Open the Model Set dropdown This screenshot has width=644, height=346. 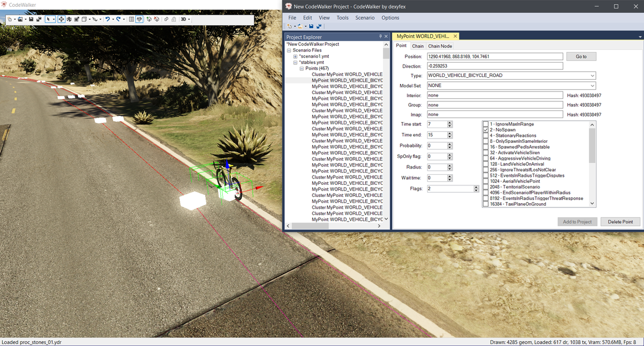point(511,86)
